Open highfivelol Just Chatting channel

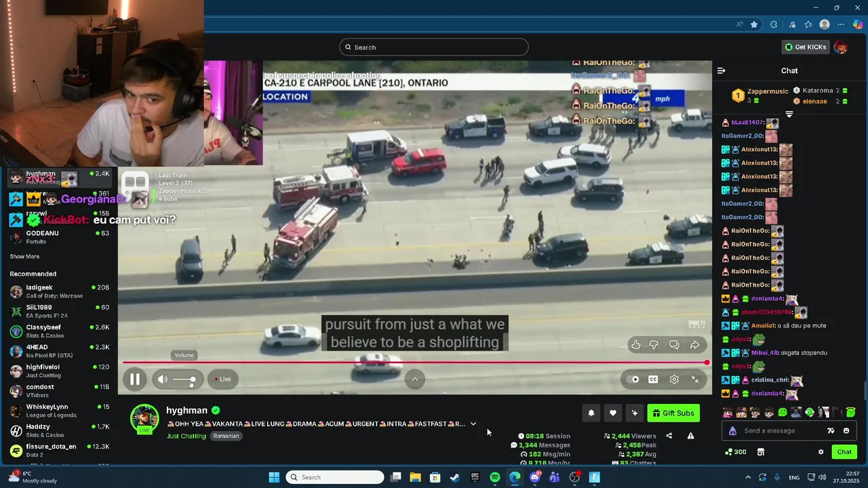(x=59, y=371)
